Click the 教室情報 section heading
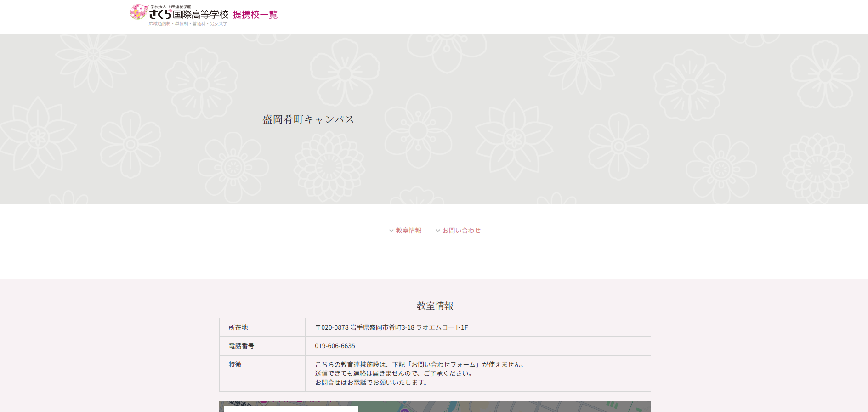 (435, 306)
